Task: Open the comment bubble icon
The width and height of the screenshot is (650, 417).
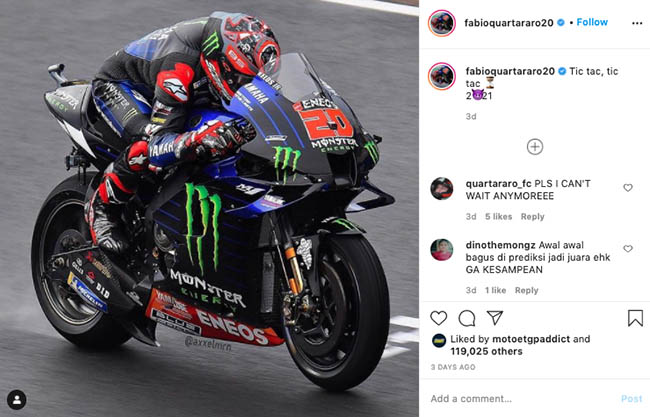Action: pyautogui.click(x=467, y=318)
